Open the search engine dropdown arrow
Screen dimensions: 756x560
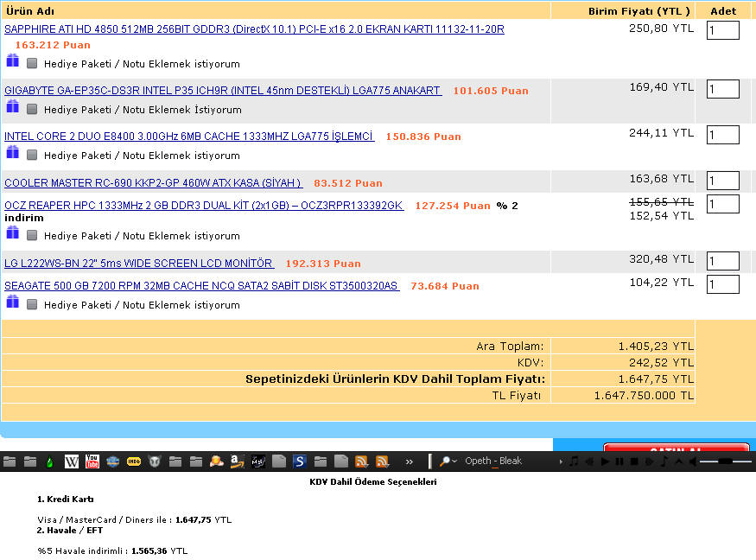pos(454,462)
